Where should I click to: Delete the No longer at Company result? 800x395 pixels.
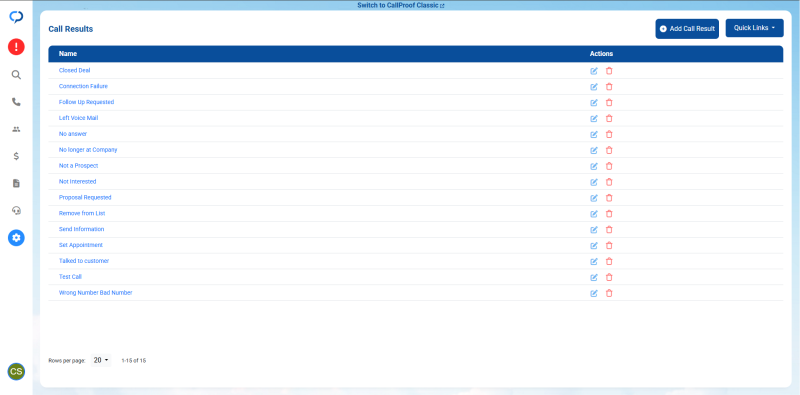609,150
